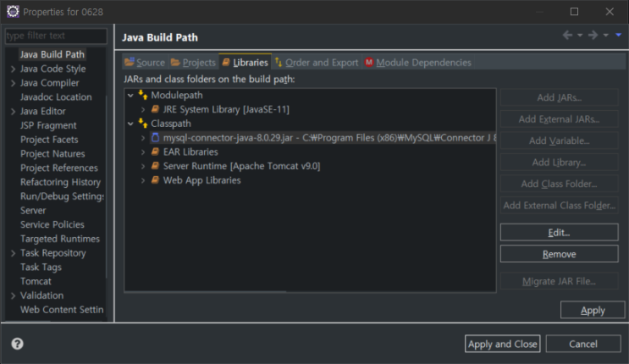The image size is (629, 364).
Task: Collapse the Modulepath tree node
Action: point(130,96)
